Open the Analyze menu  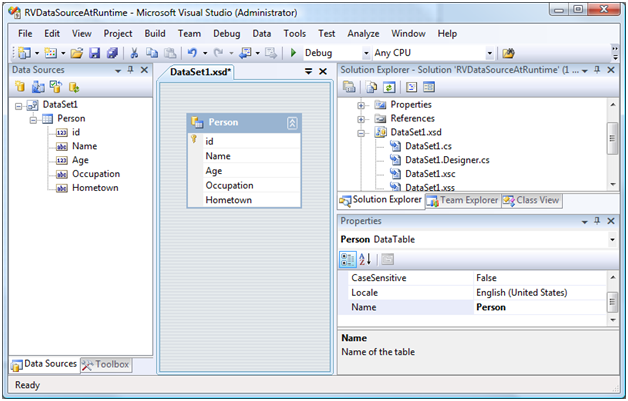363,34
